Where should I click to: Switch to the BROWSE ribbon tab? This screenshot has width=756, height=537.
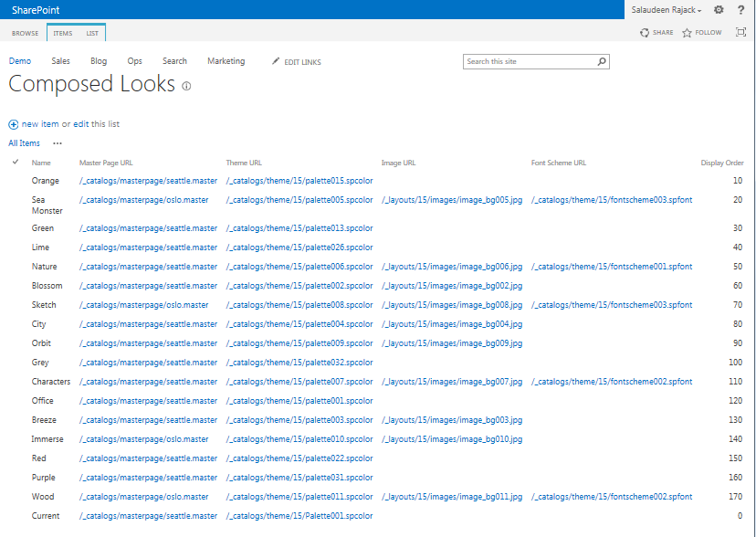click(x=25, y=33)
